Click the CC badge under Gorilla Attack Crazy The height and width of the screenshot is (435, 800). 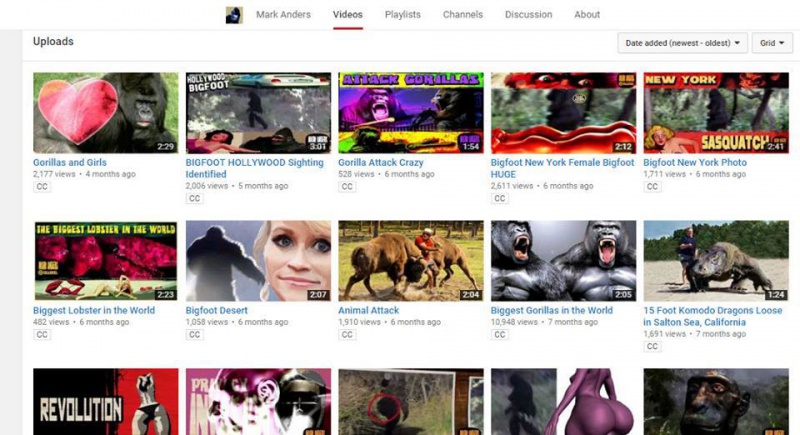[347, 186]
